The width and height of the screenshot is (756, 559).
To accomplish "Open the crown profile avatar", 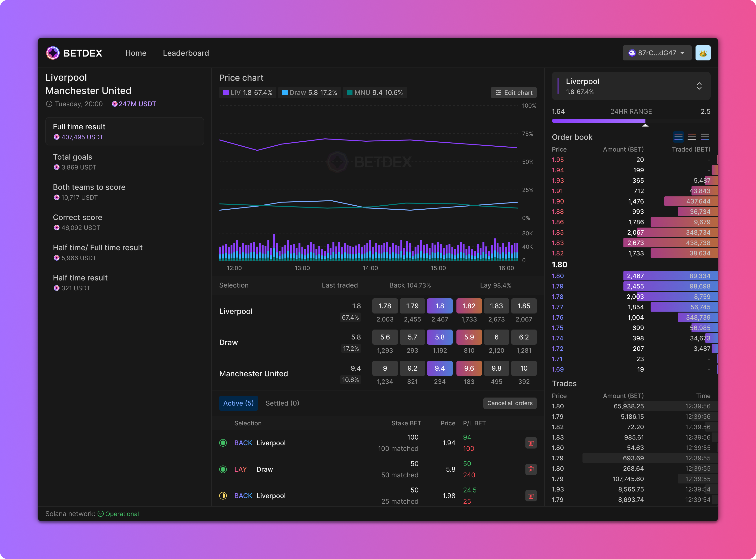I will click(x=703, y=53).
